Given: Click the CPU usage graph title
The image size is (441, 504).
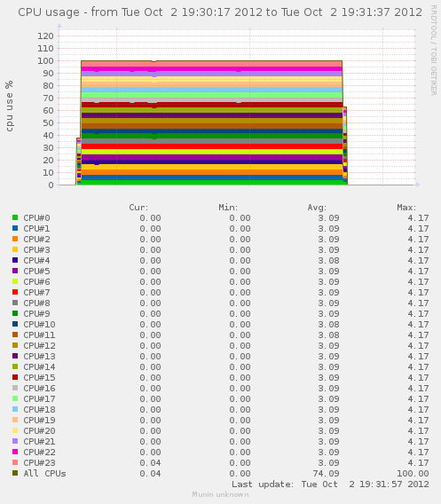Looking at the screenshot, I should pos(220,12).
